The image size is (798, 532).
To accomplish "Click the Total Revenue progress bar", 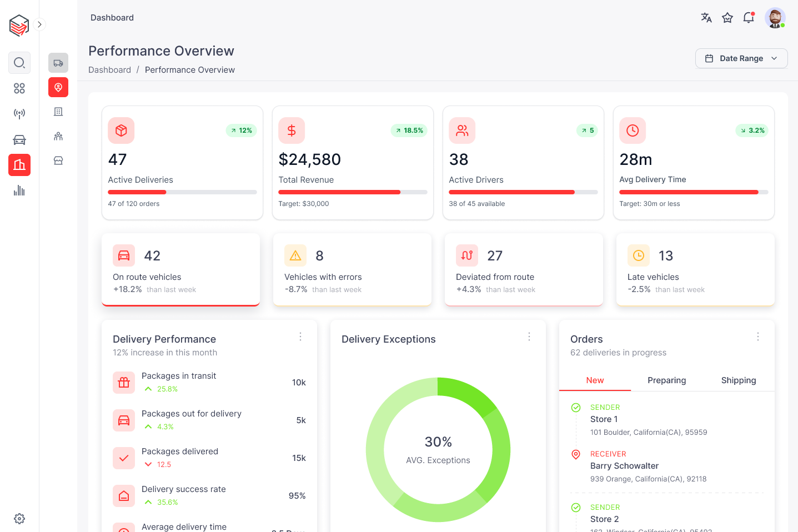I will pos(353,192).
